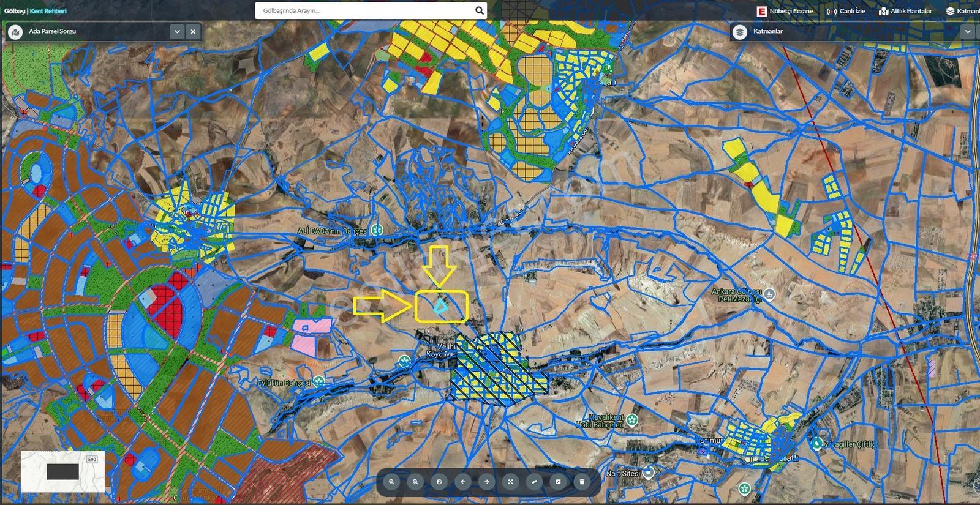Collapse the Ada Parsel Sorgu panel
Screen dimensions: 980x505
click(x=177, y=32)
